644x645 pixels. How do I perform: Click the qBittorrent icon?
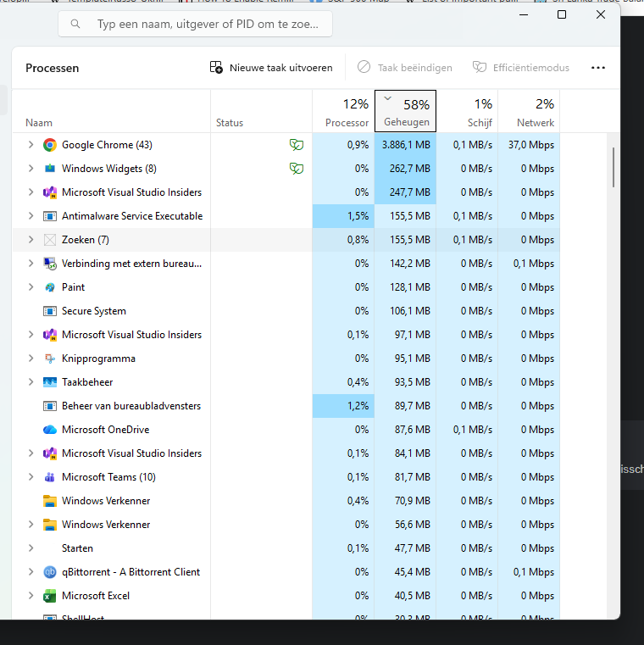pyautogui.click(x=50, y=572)
